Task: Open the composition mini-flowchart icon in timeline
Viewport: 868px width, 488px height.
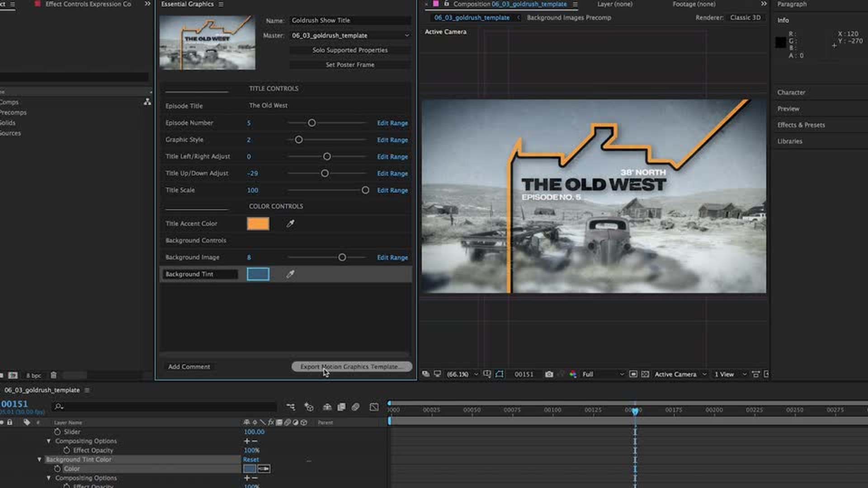Action: [291, 407]
